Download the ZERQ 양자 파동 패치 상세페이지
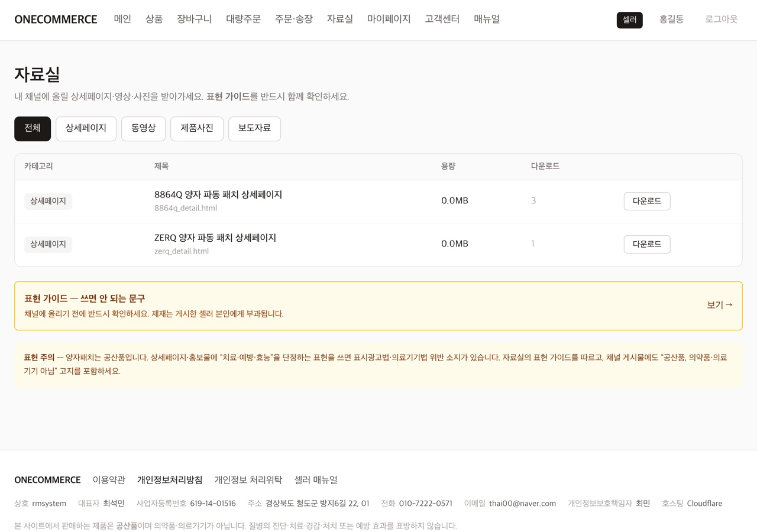Image resolution: width=757 pixels, height=532 pixels. 647,244
